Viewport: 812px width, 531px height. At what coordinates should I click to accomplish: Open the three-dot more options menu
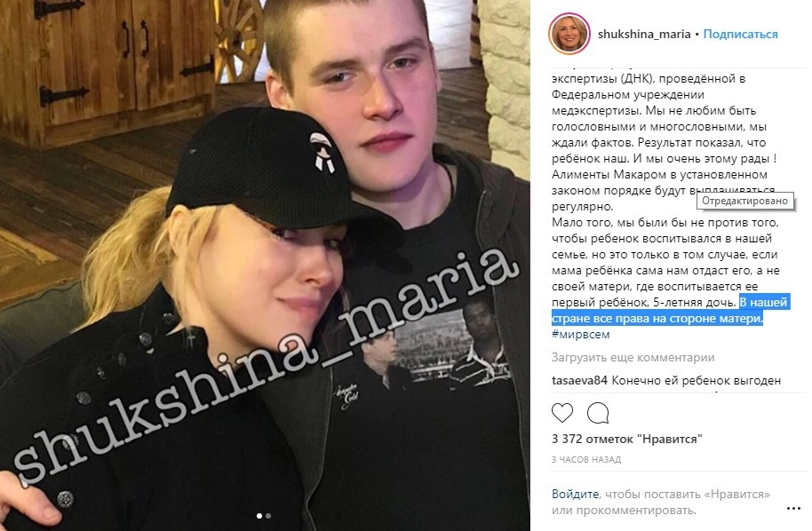click(793, 509)
